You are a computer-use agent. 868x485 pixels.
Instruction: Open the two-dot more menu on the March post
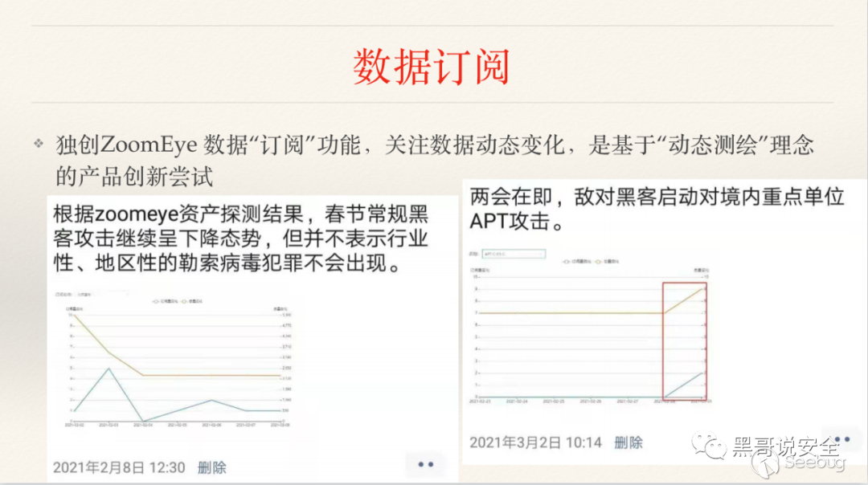(x=842, y=440)
